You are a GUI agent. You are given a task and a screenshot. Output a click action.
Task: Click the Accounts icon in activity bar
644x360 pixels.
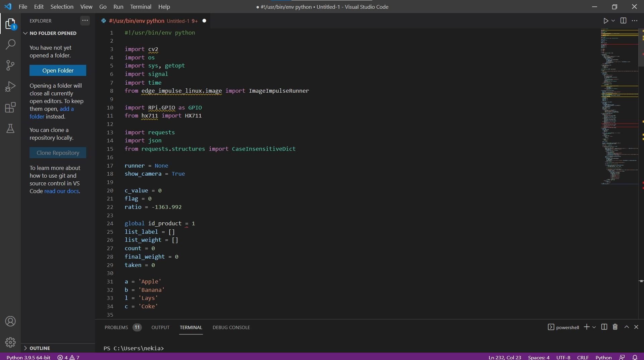pos(10,321)
